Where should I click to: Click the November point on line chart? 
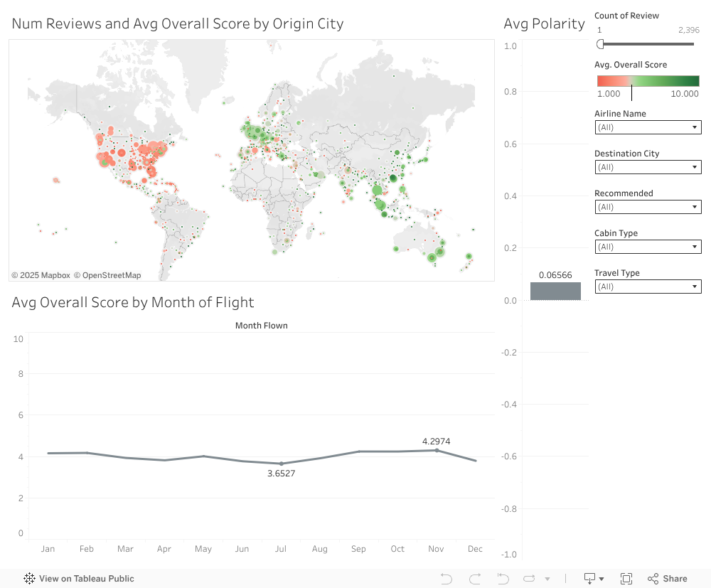click(437, 450)
